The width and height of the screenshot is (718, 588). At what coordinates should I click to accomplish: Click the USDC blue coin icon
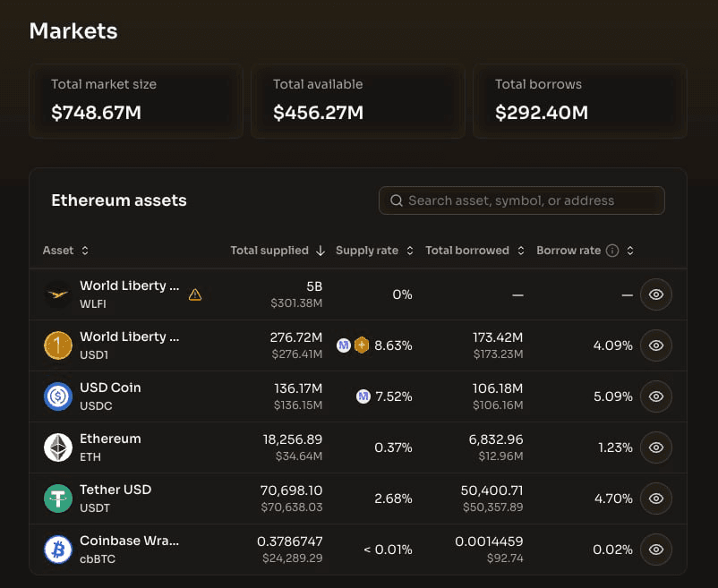pyautogui.click(x=58, y=396)
